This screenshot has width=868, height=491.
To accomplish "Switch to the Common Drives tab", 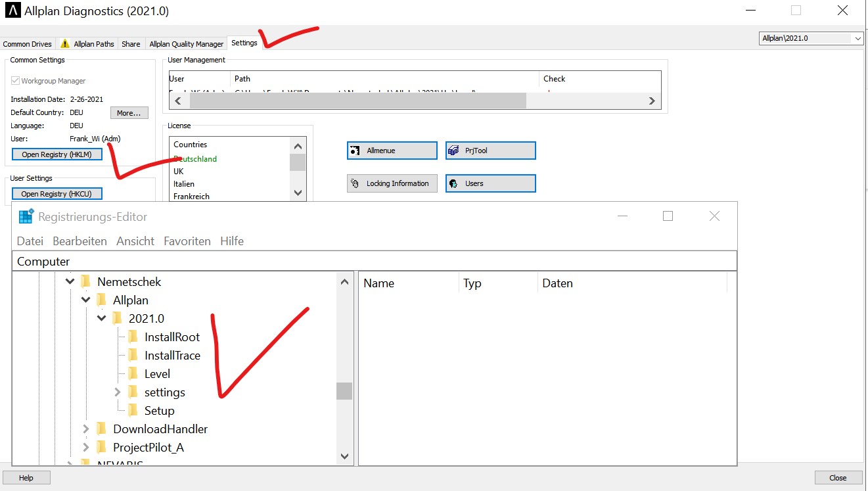I will pos(27,44).
